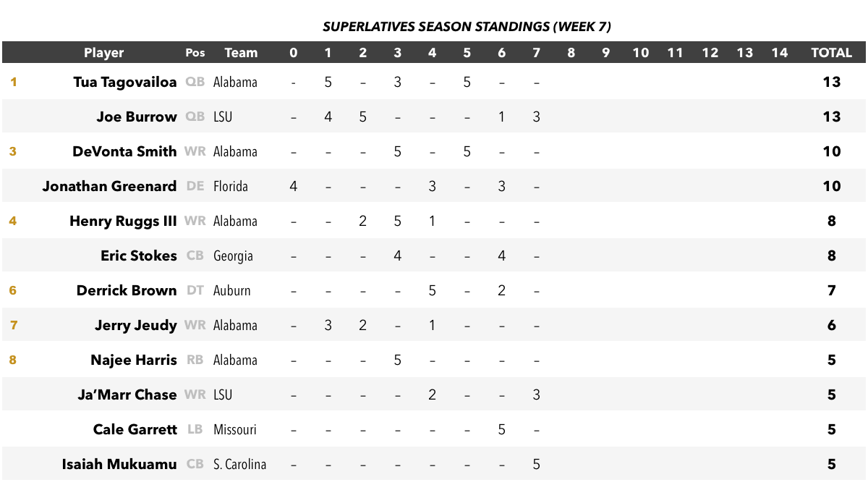Image resolution: width=868 pixels, height=485 pixels.
Task: Click Joe Burrow's total of 13
Action: [x=832, y=117]
